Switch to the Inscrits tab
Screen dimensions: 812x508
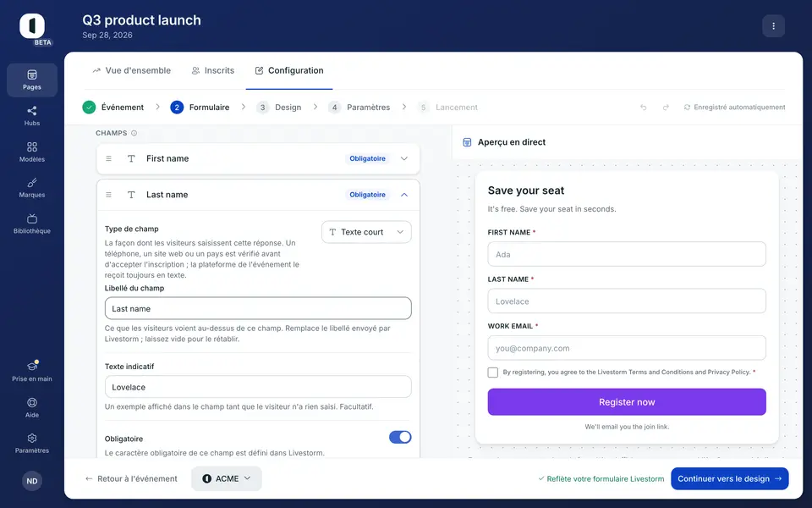click(213, 70)
